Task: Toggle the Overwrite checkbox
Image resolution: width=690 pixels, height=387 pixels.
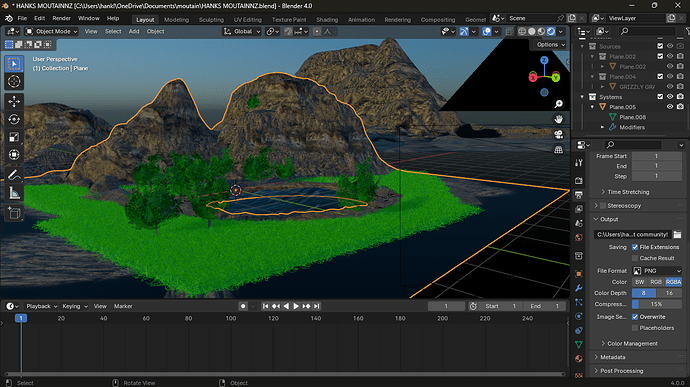Action: 635,317
